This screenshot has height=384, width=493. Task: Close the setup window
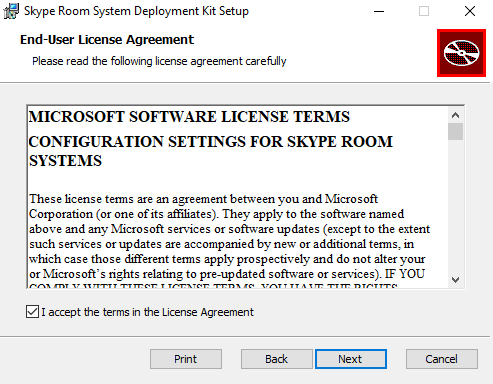(470, 11)
